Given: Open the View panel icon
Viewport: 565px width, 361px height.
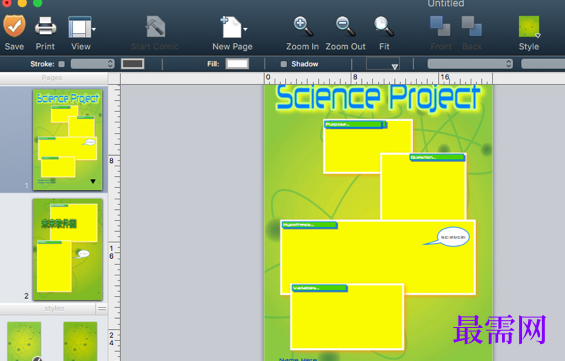Looking at the screenshot, I should pos(80,27).
